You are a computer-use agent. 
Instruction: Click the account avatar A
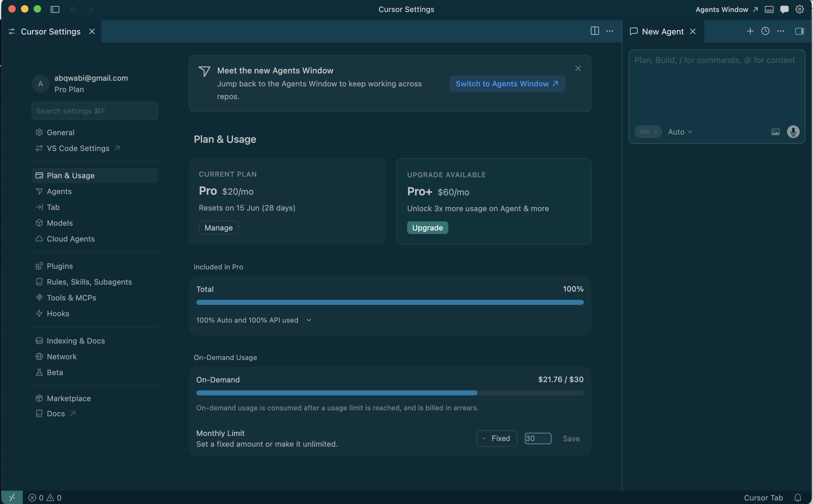tap(40, 84)
